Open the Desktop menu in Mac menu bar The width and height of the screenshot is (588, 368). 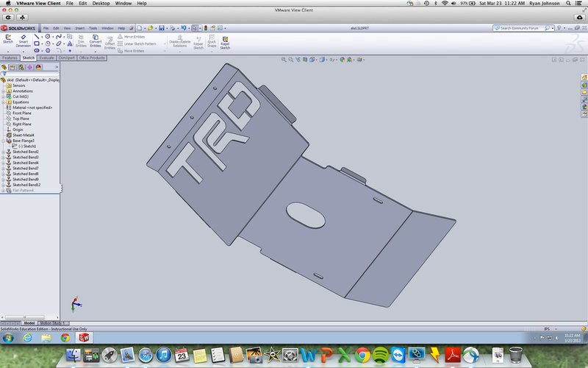[101, 3]
